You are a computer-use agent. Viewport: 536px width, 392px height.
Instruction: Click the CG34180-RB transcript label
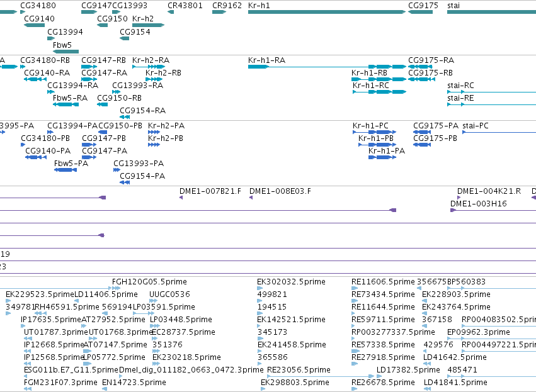point(45,60)
